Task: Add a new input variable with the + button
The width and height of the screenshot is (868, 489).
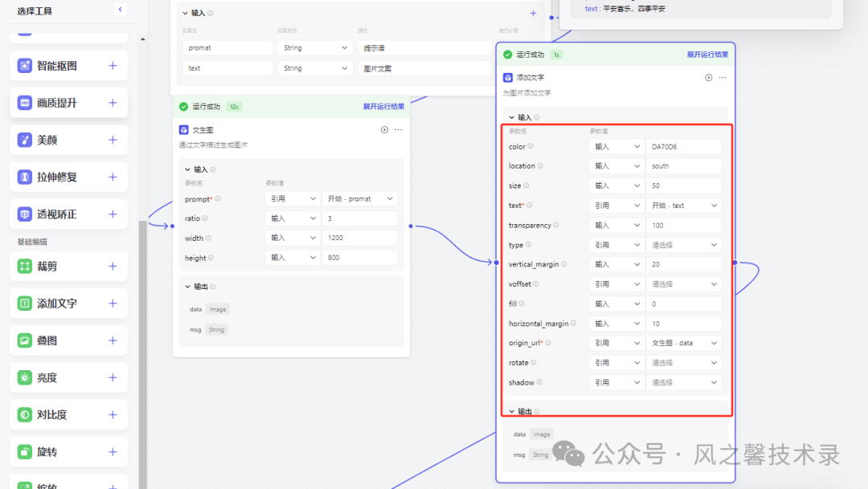Action: click(x=533, y=14)
